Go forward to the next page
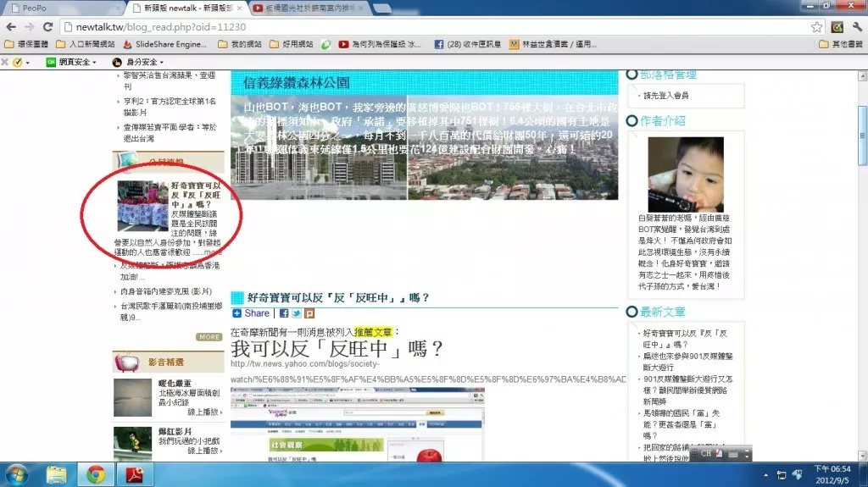Viewport: 868px width, 487px height. (x=30, y=26)
